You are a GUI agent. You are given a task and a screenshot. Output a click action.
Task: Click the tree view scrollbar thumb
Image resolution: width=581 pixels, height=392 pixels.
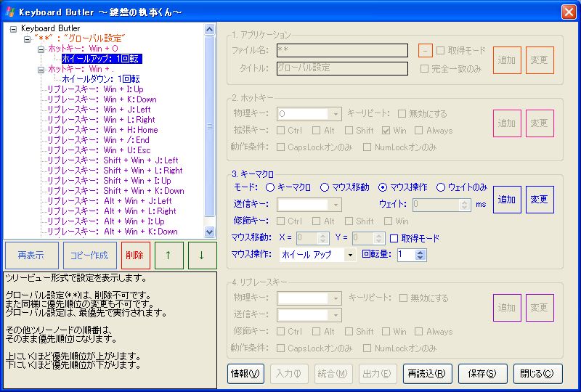(209, 126)
